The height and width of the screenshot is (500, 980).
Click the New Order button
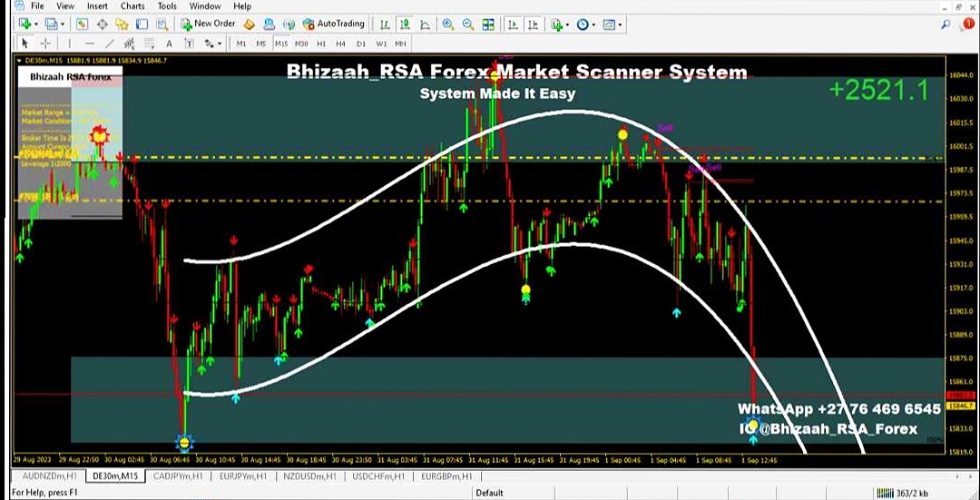click(x=208, y=24)
